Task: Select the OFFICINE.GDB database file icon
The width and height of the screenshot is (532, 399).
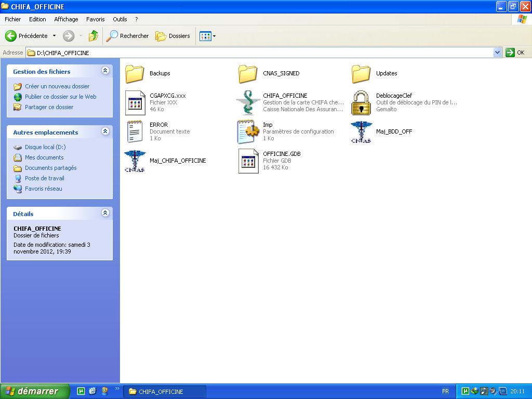Action: [248, 161]
